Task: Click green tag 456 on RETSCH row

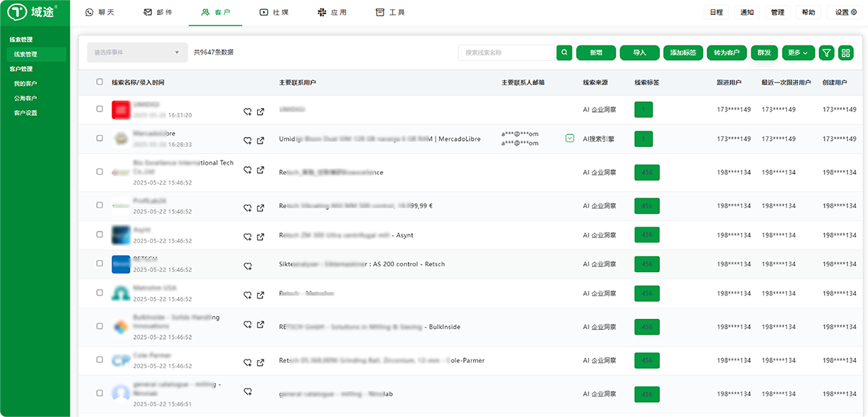Action: 646,264
